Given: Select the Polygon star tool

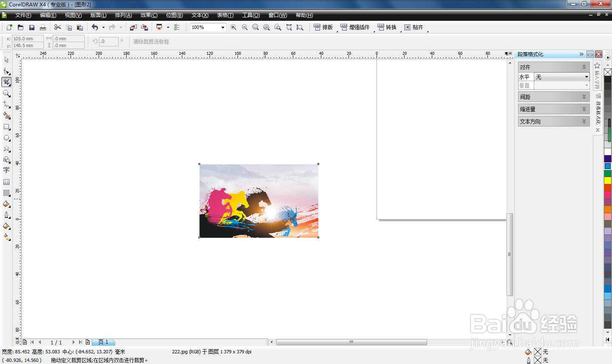Looking at the screenshot, I should pyautogui.click(x=6, y=149).
